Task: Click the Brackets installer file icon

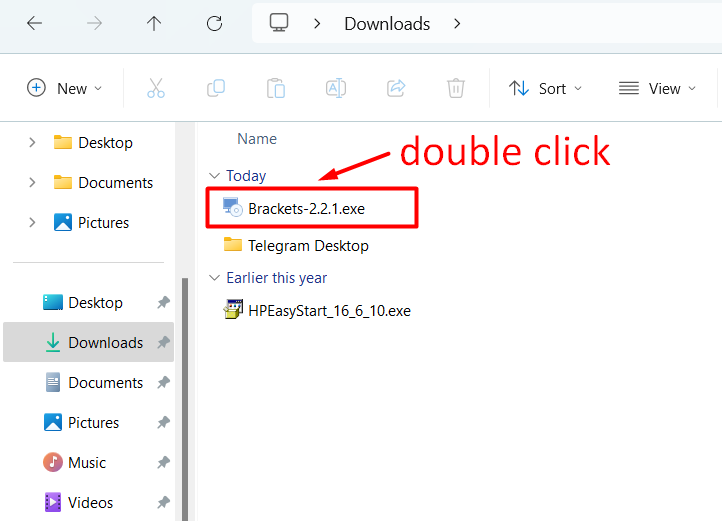Action: [233, 207]
